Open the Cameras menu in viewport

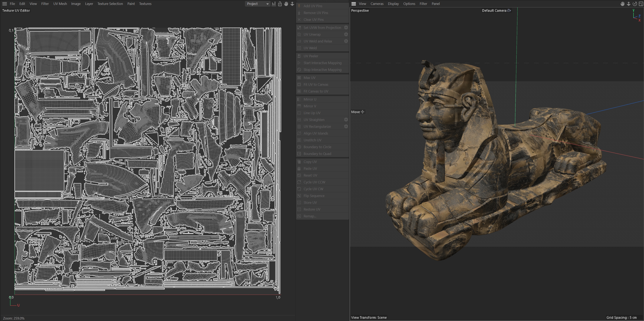[x=377, y=4]
